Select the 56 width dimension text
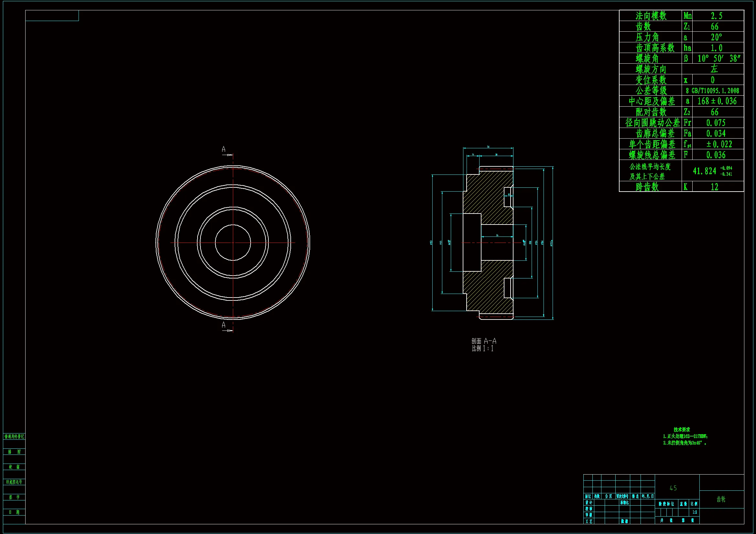Image resolution: width=756 pixels, height=534 pixels. tap(488, 147)
